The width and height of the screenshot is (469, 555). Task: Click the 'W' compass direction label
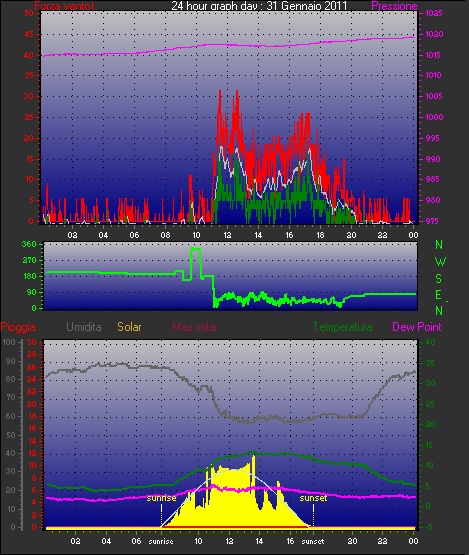point(440,262)
